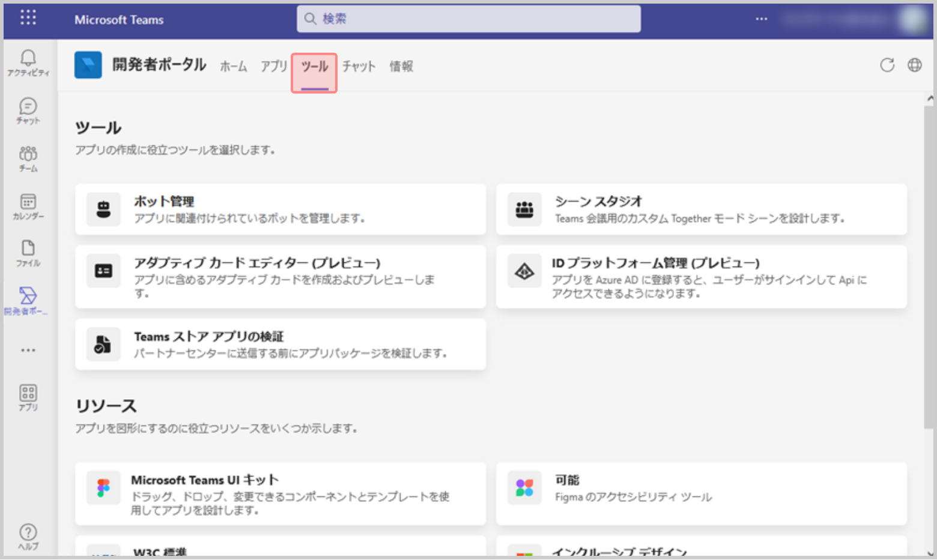Click the 可能 Figma accessibility icon
This screenshot has height=560, width=937.
[x=524, y=487]
